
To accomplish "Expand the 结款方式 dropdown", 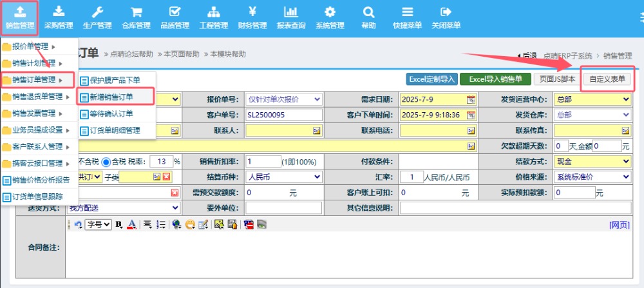I will [x=592, y=161].
